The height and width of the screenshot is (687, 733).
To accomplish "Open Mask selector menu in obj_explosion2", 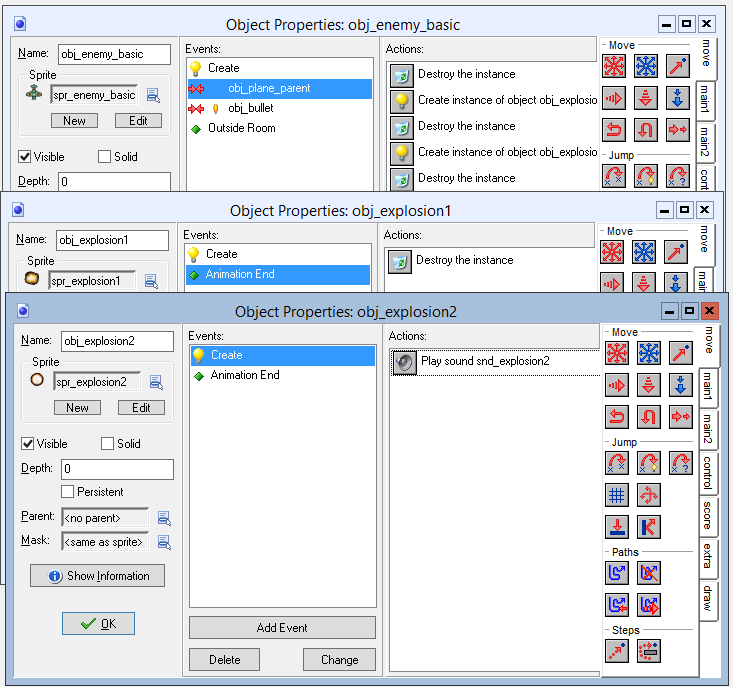I will point(164,542).
